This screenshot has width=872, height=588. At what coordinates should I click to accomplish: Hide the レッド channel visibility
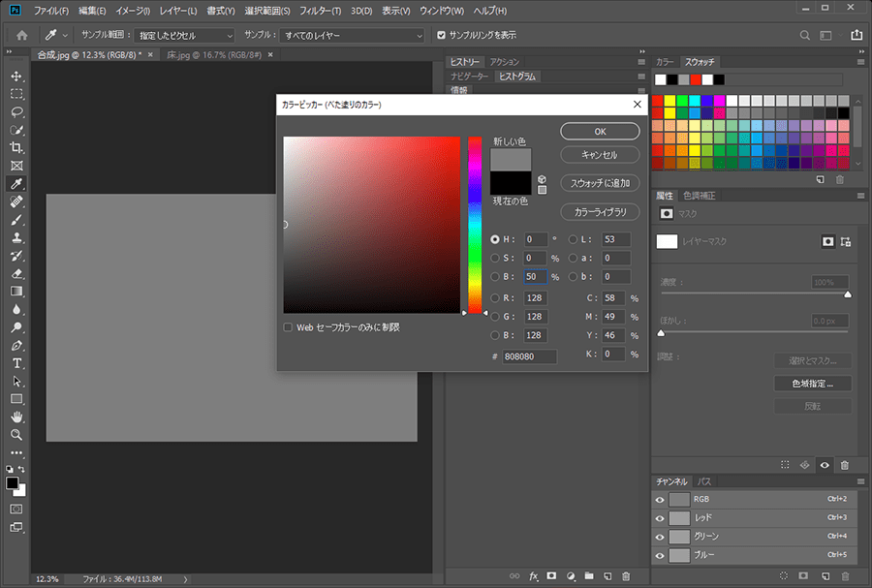660,518
